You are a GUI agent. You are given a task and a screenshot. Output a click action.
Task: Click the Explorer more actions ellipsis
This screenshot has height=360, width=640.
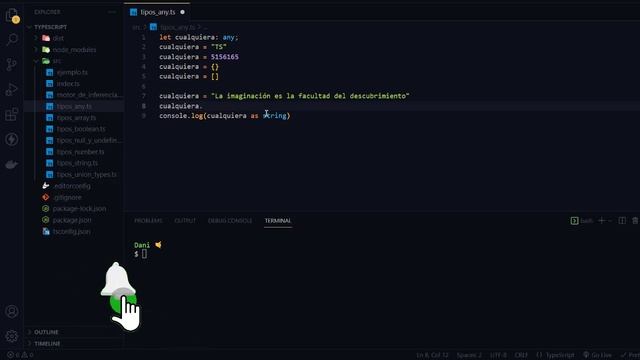point(112,12)
